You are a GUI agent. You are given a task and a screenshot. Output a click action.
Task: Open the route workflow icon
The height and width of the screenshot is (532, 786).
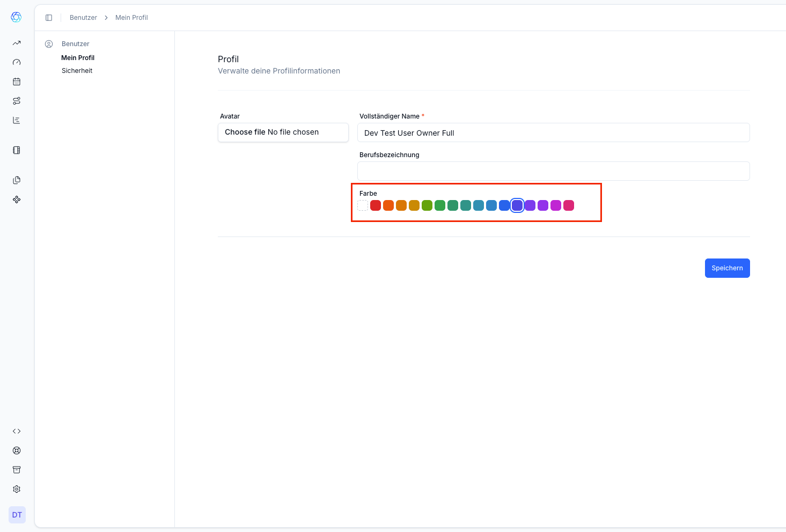[x=17, y=101]
